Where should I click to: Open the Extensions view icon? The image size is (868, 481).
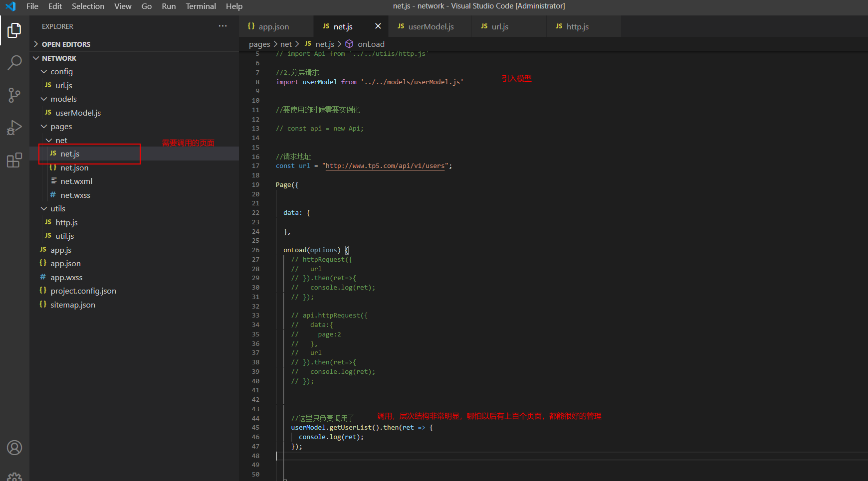pyautogui.click(x=14, y=160)
